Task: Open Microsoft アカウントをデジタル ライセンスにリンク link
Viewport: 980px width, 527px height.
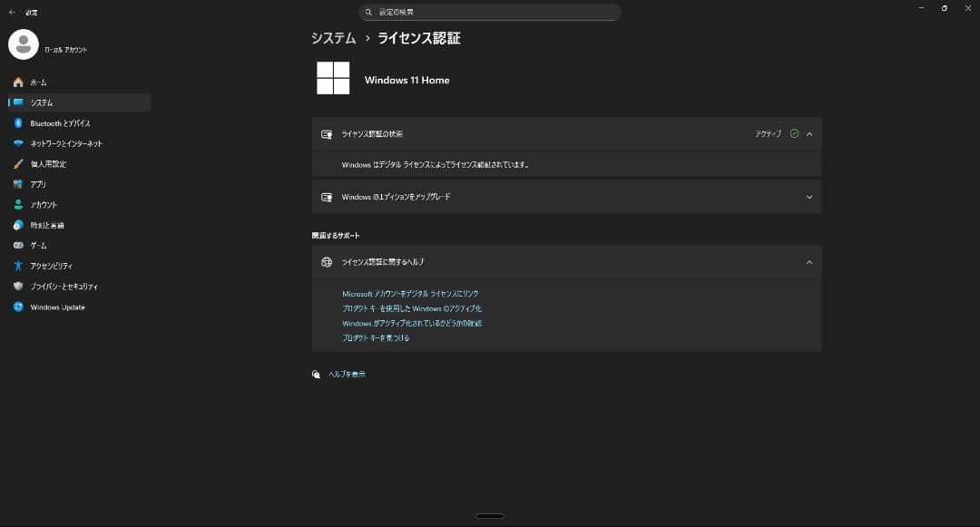Action: tap(410, 294)
